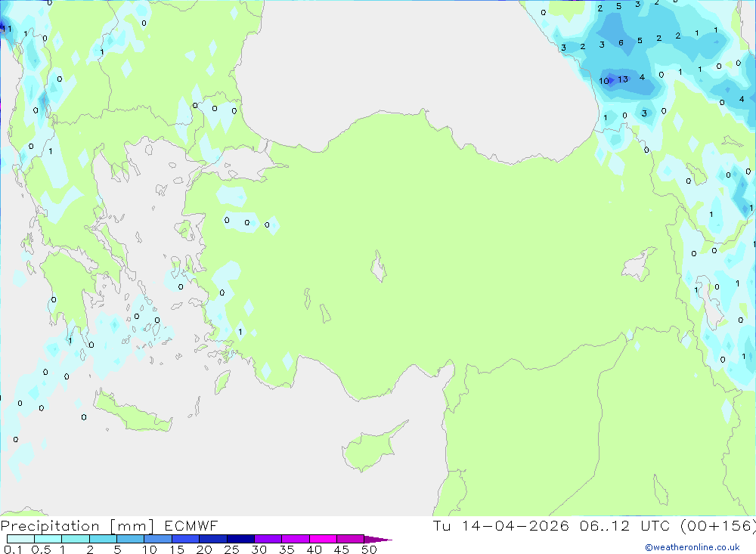Viewport: 756px width, 554px height.
Task: Click legend scale label "0.1"
Action: 13,549
